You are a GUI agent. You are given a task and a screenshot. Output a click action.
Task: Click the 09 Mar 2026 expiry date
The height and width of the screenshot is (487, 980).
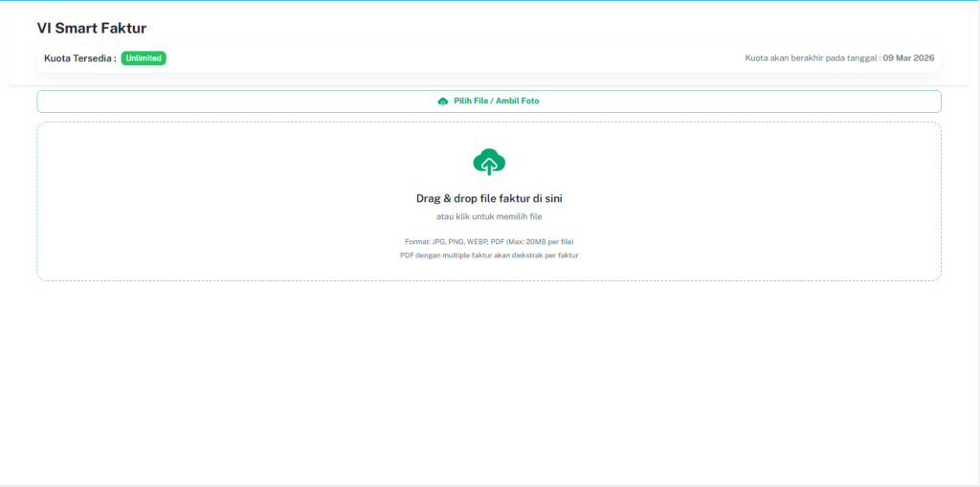click(x=908, y=58)
